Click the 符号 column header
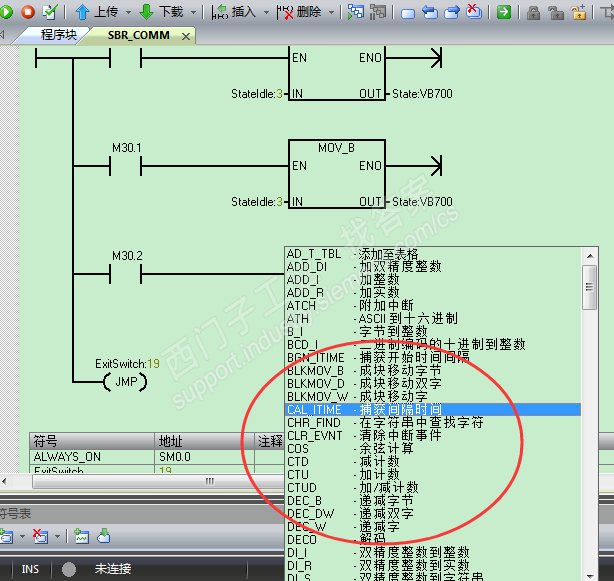The width and height of the screenshot is (614, 581). [x=92, y=441]
